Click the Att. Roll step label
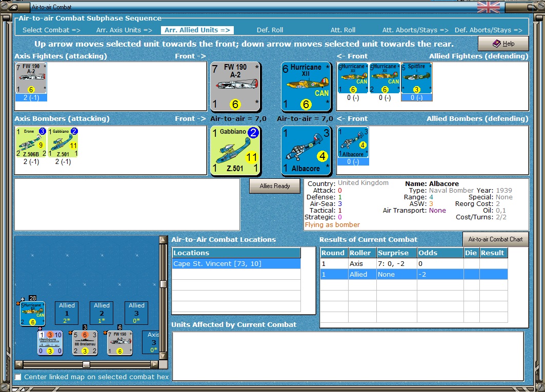 point(342,30)
